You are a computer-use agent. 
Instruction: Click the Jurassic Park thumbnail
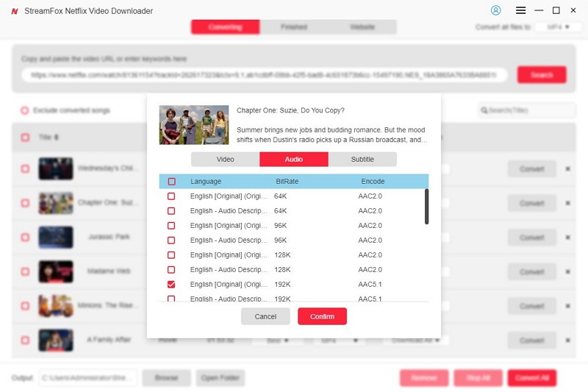(x=56, y=238)
